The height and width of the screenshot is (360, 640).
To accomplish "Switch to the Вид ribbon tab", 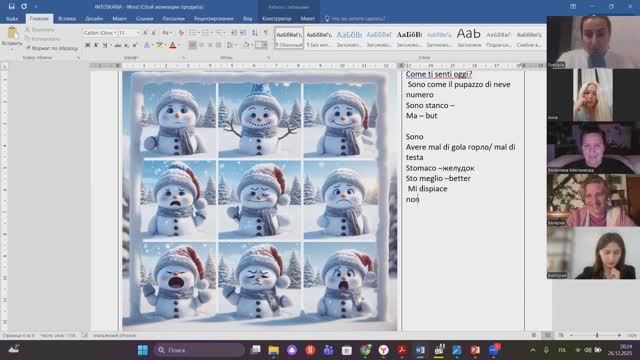I will (247, 19).
